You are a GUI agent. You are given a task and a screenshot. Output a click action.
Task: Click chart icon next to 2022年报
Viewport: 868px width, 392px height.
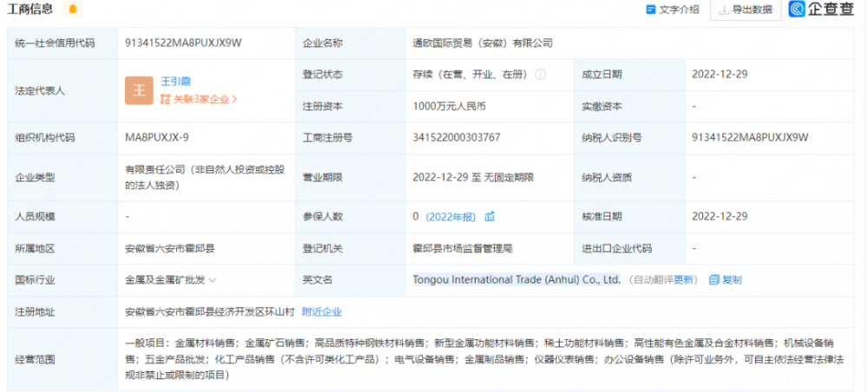coord(490,217)
